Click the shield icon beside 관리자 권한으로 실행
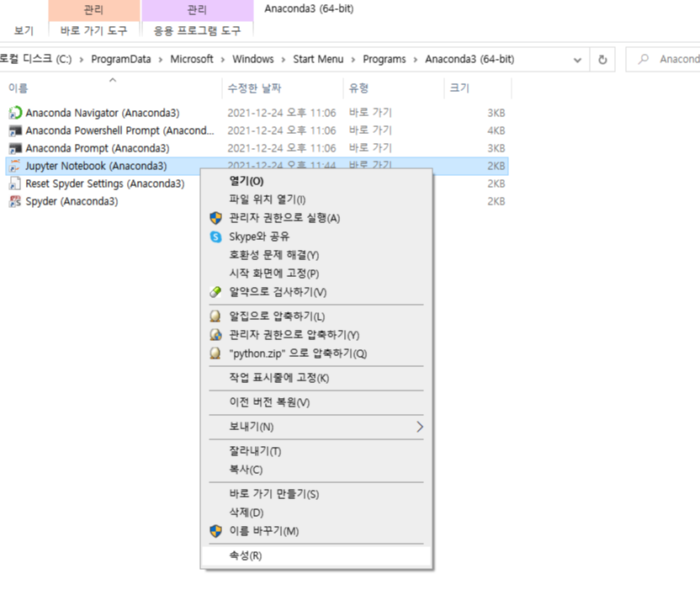The image size is (700, 590). point(215,218)
